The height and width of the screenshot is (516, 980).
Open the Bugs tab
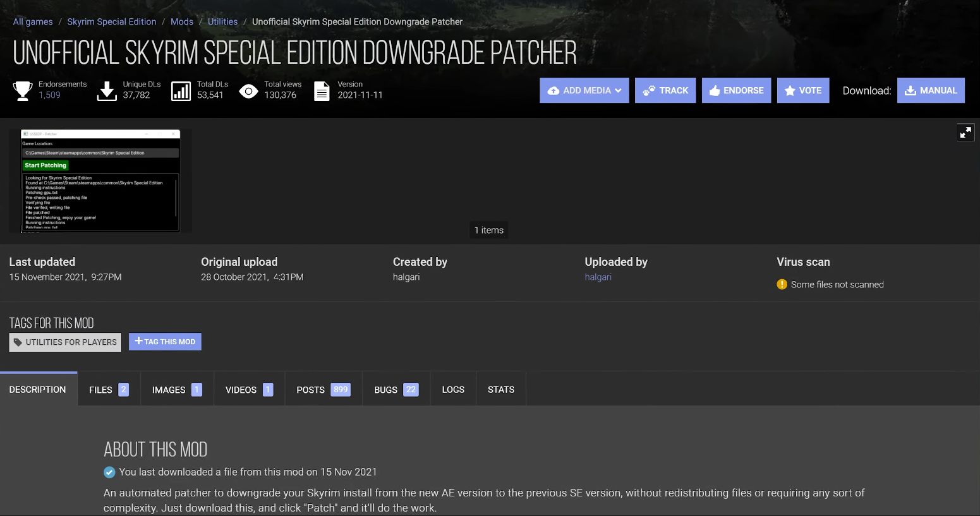click(x=396, y=390)
